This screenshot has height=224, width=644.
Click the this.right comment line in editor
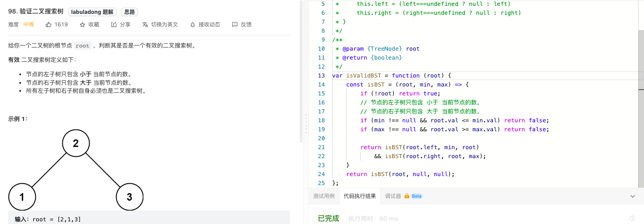pyautogui.click(x=428, y=13)
